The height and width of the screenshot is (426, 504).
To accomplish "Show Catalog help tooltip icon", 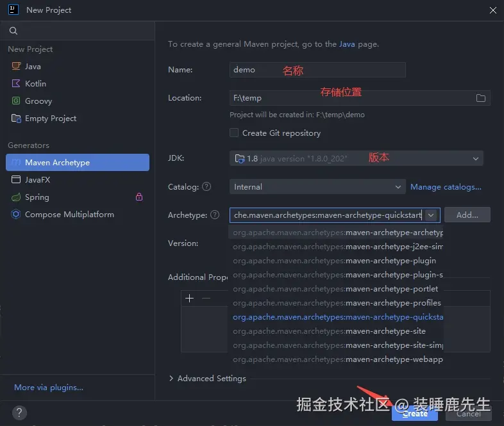I will tap(206, 186).
